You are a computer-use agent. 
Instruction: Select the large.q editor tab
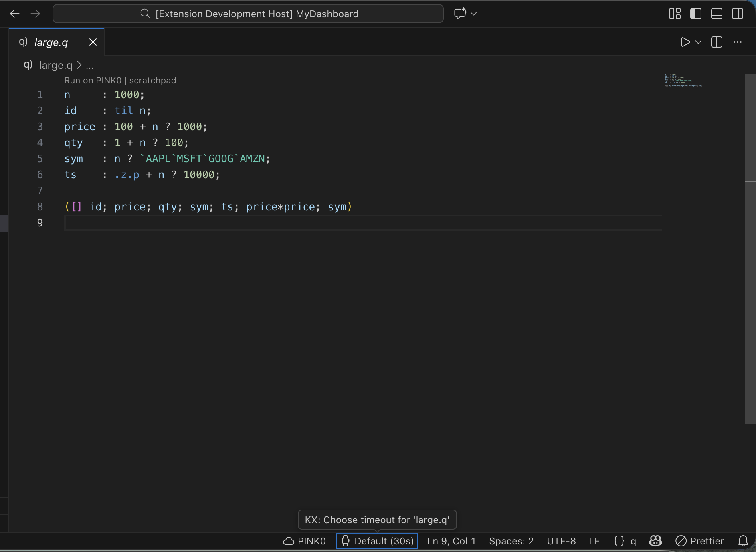click(x=51, y=42)
